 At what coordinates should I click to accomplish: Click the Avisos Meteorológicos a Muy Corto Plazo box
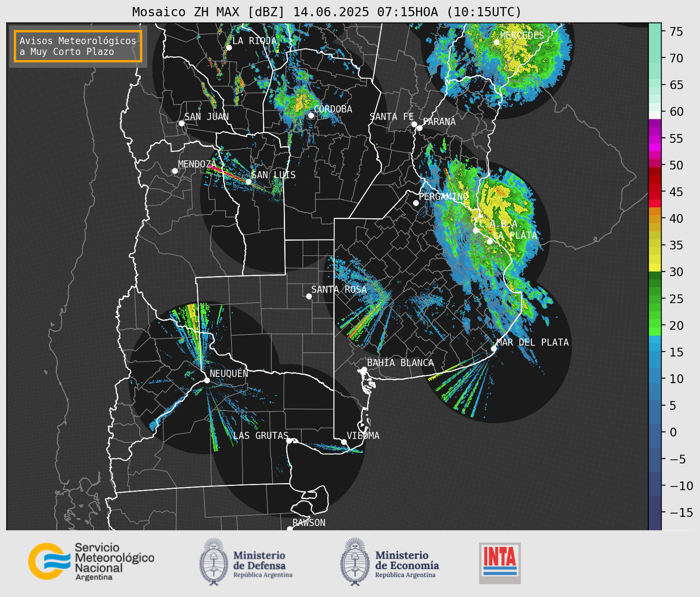click(78, 46)
